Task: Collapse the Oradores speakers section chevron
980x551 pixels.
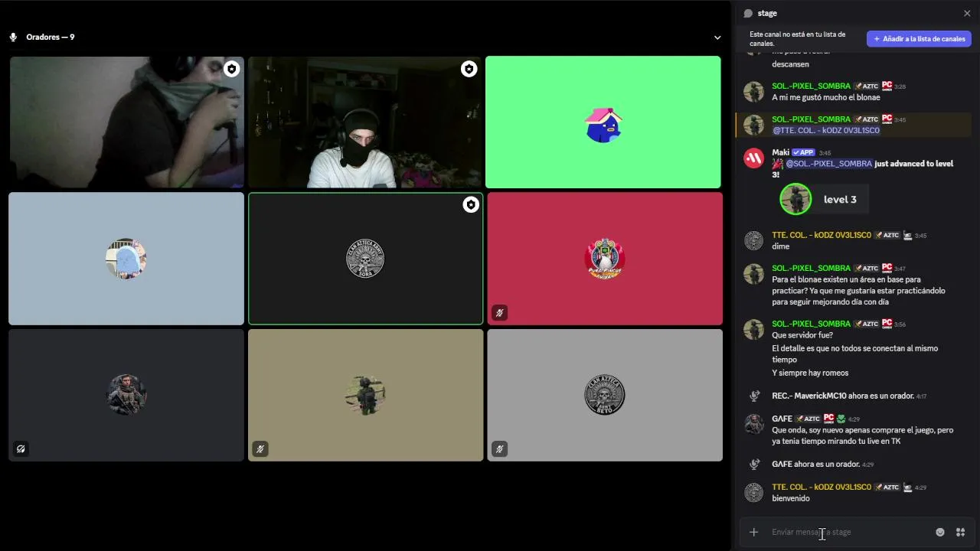Action: pyautogui.click(x=717, y=37)
